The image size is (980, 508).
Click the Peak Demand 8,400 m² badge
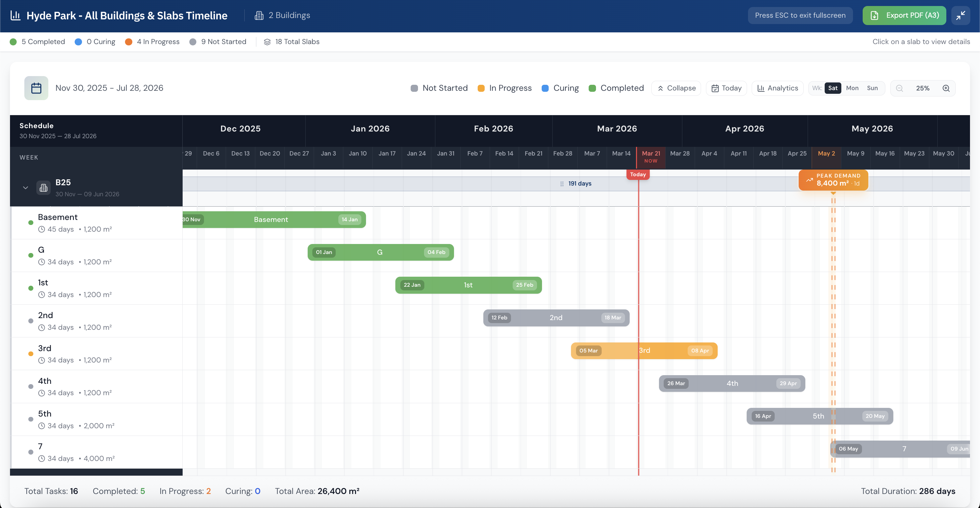click(833, 180)
